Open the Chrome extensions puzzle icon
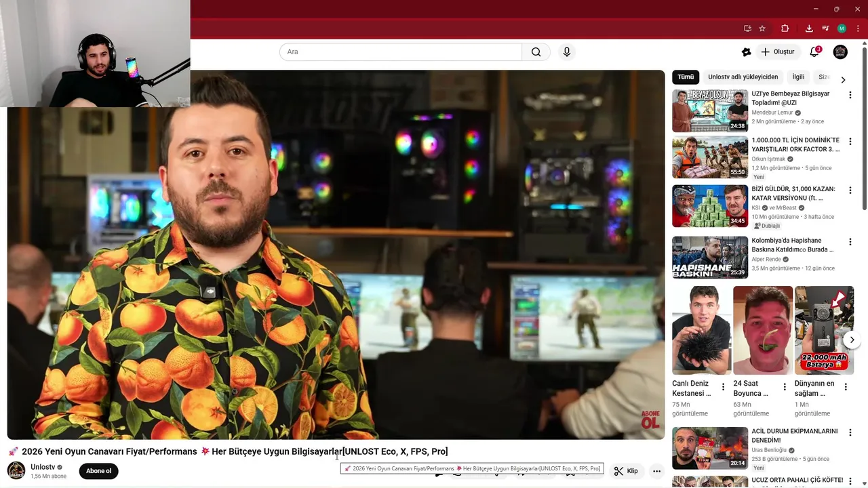This screenshot has height=488, width=868. point(785,28)
